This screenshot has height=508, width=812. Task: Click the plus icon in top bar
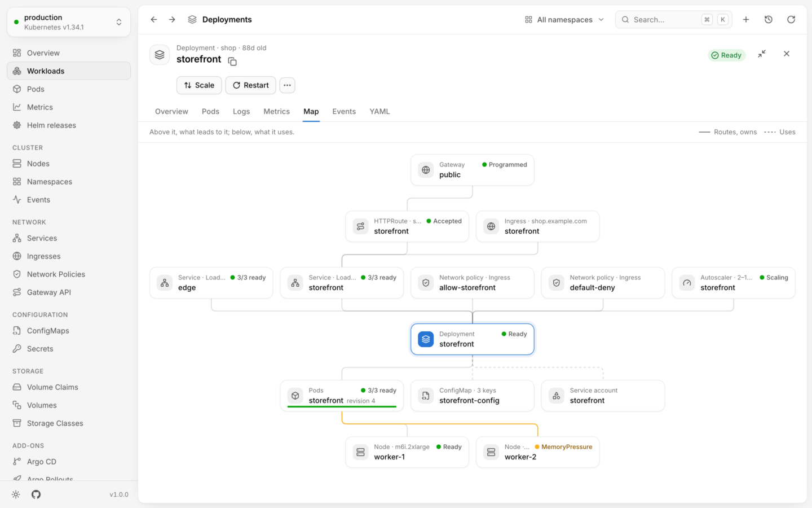pos(746,20)
